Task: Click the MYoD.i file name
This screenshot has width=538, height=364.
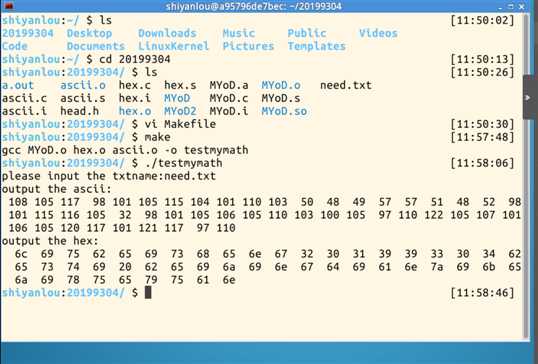Action: click(x=229, y=111)
